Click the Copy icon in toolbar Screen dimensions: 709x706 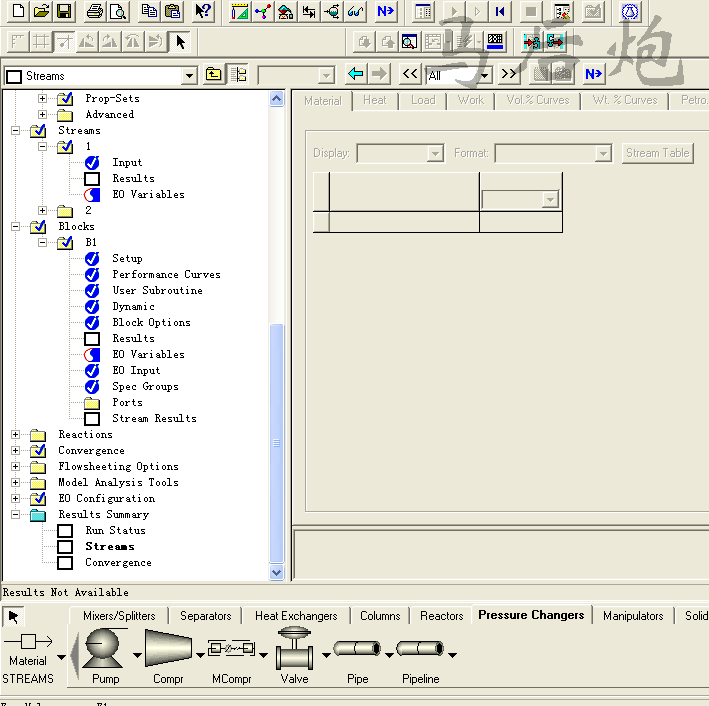coord(149,11)
